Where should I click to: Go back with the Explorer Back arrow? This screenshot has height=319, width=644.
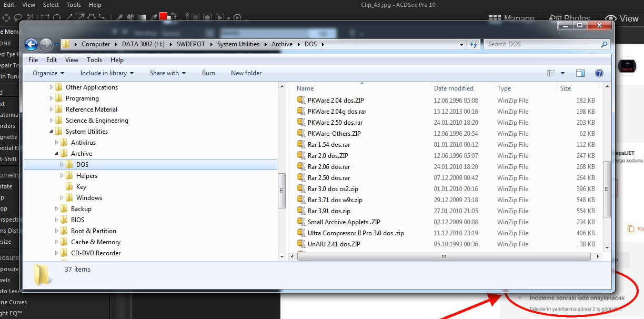(31, 45)
